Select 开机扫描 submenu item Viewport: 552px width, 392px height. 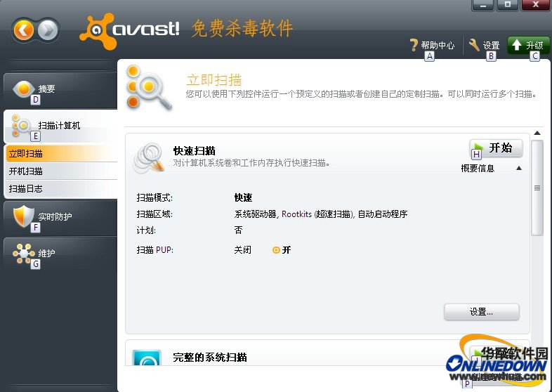click(x=62, y=171)
